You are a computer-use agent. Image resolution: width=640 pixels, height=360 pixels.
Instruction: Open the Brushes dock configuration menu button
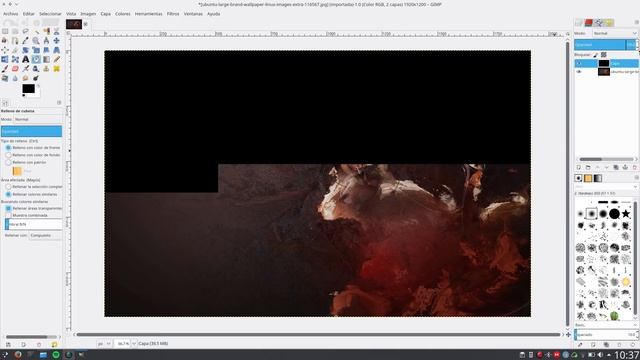(x=636, y=178)
